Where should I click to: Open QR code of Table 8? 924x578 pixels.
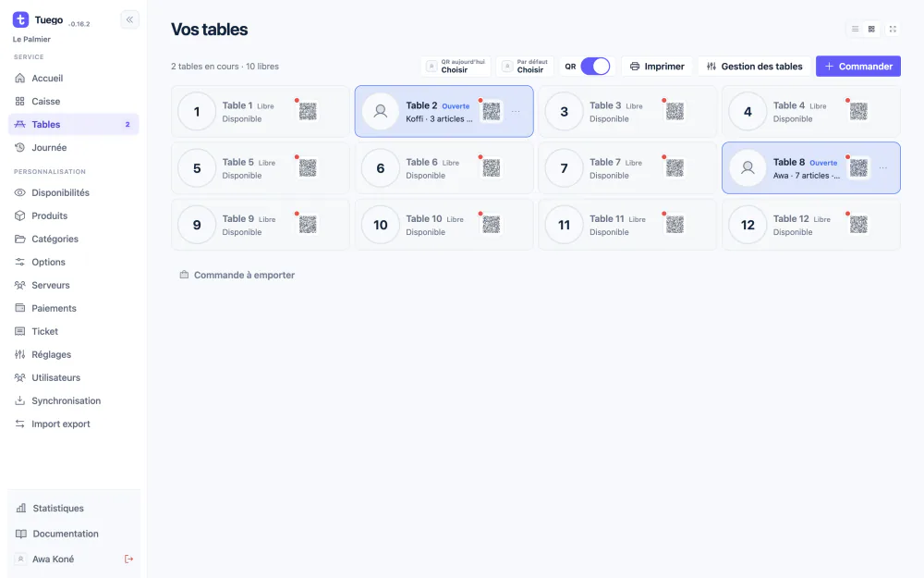pos(858,168)
